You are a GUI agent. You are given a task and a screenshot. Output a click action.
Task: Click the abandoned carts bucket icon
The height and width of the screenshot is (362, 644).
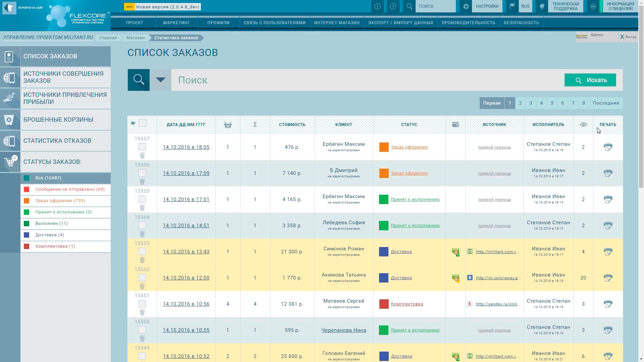point(10,120)
